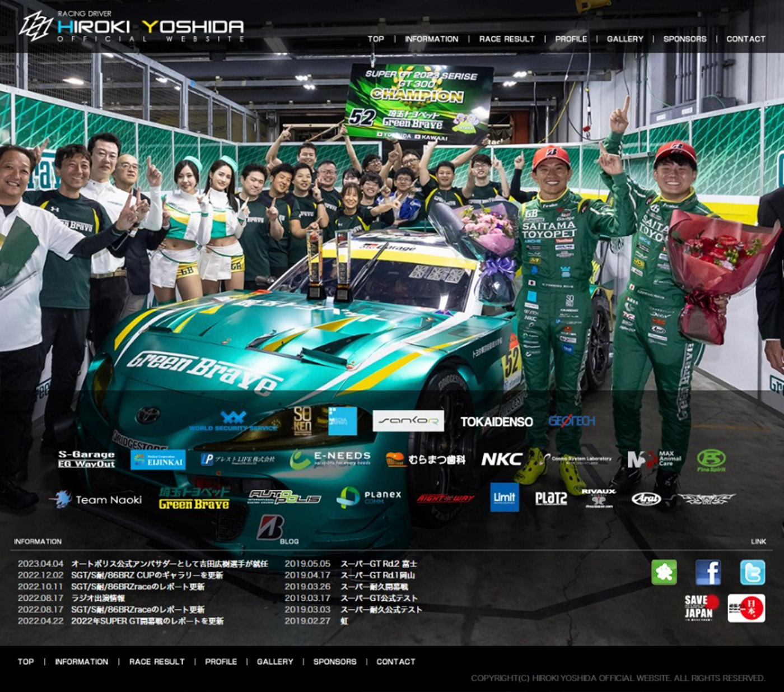Open the SAVE JAPAN banner
This screenshot has width=784, height=692.
click(702, 608)
